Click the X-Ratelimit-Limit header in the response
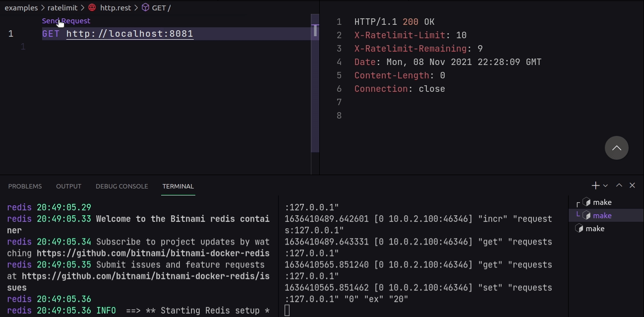 (410, 35)
